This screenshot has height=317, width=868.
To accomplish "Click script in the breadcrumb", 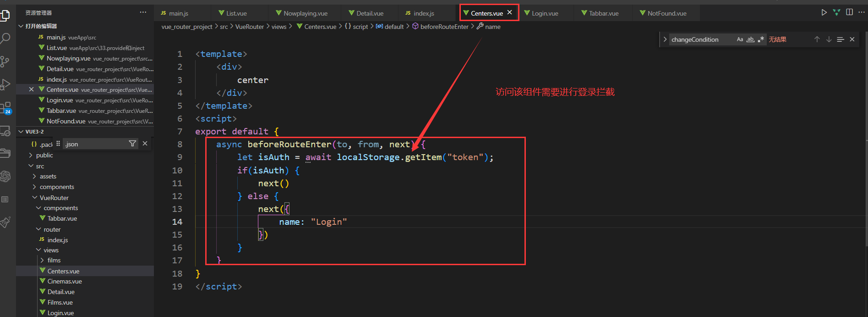I will 360,27.
